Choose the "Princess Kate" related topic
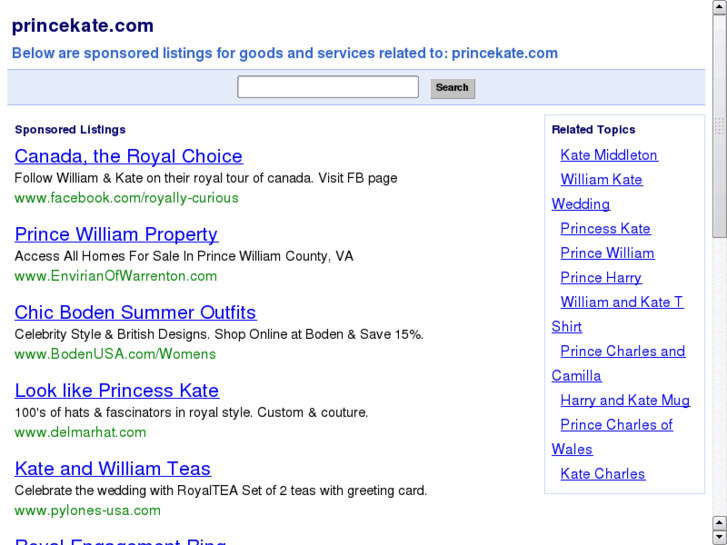Screen dimensions: 727x545 pyautogui.click(x=605, y=229)
